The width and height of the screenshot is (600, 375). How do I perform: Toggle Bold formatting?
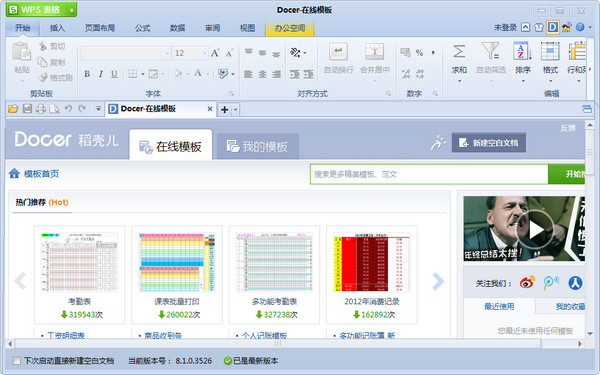(x=87, y=73)
